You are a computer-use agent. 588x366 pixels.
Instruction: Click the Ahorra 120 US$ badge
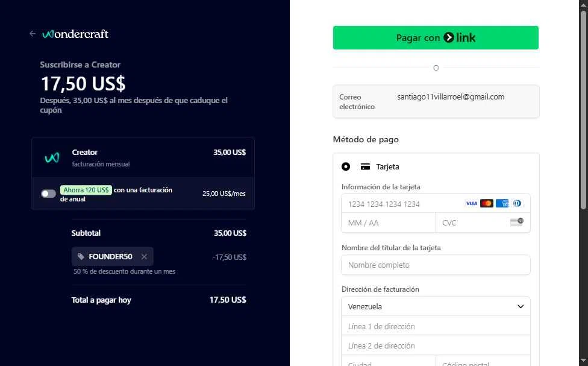pos(86,190)
